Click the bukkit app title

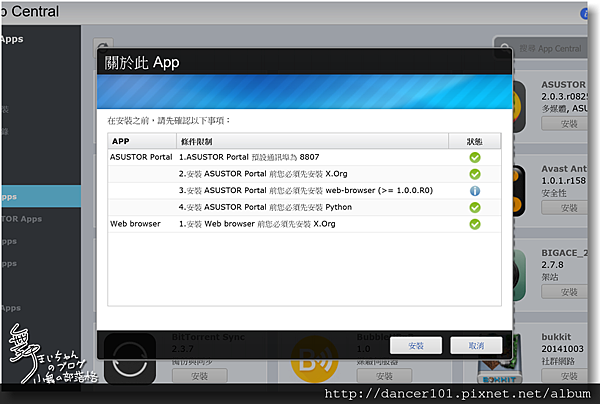click(x=556, y=337)
